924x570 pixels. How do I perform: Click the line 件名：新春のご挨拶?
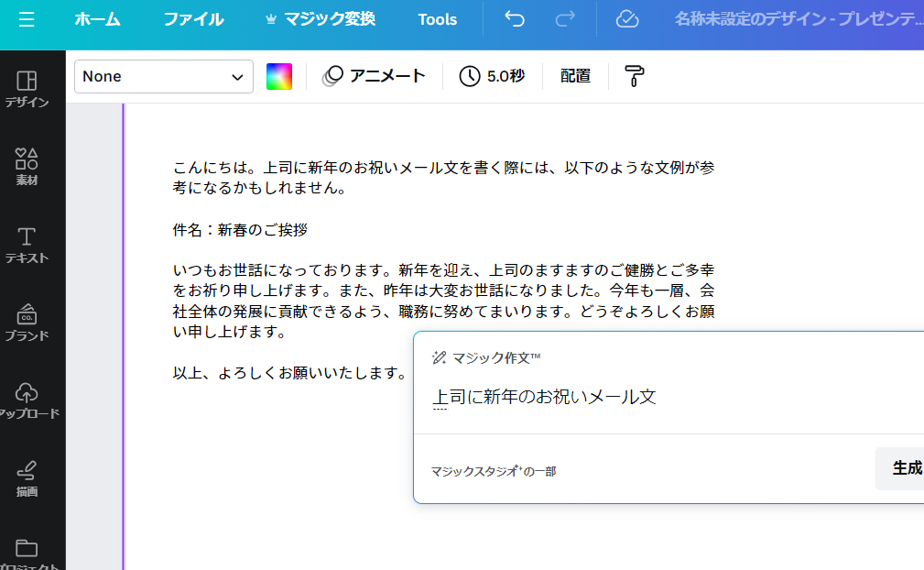coord(240,230)
